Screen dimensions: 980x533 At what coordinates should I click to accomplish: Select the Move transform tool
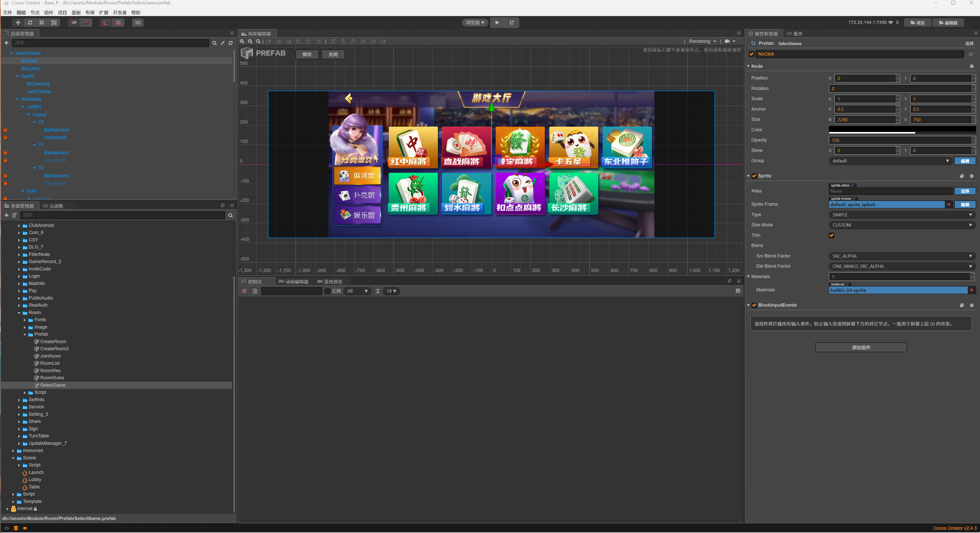(18, 22)
